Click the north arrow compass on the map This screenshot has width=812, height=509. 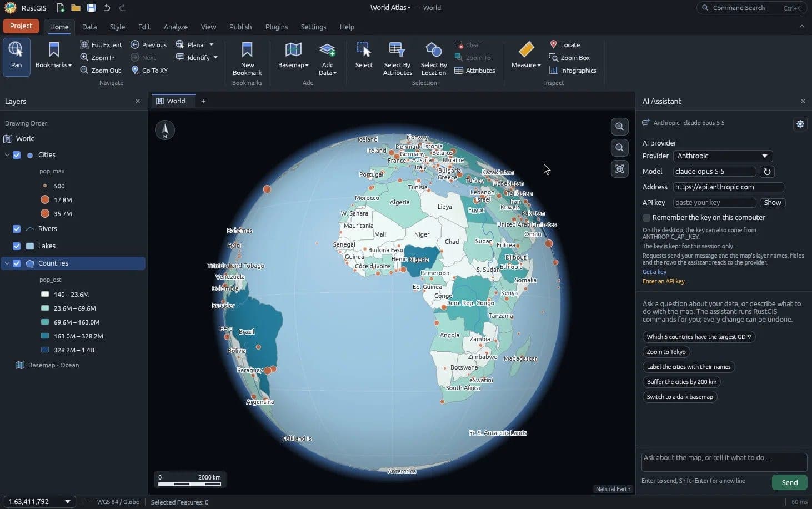[165, 130]
